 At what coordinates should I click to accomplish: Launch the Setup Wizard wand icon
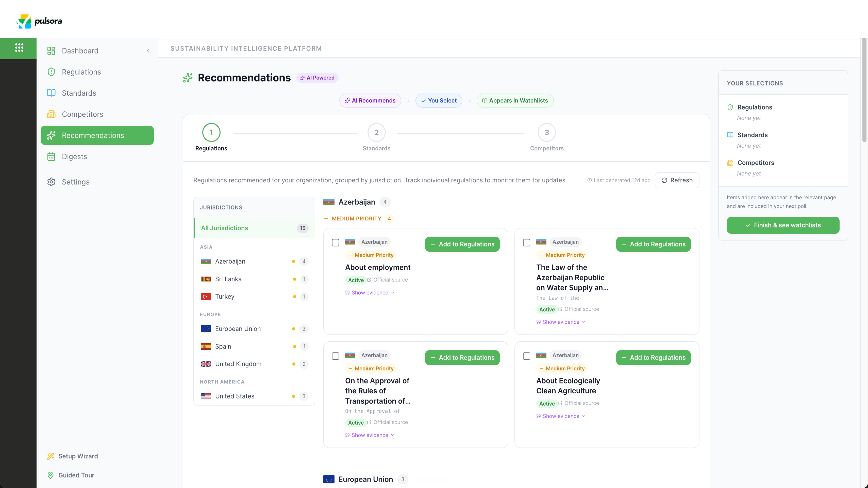[51, 456]
